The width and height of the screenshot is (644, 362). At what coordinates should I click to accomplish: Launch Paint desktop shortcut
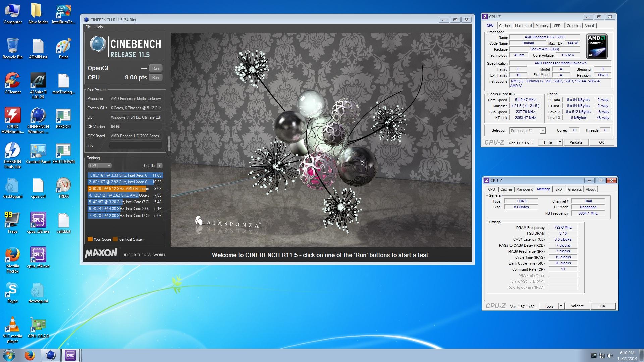[63, 49]
